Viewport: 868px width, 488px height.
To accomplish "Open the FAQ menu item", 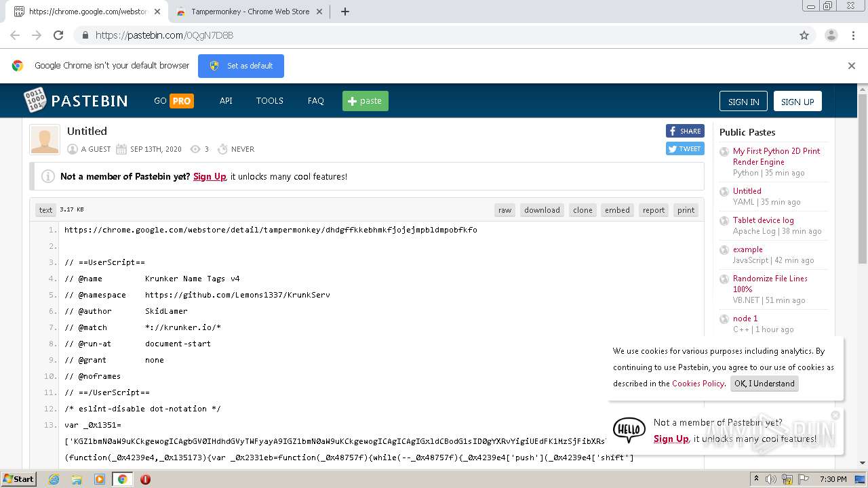I will click(315, 100).
